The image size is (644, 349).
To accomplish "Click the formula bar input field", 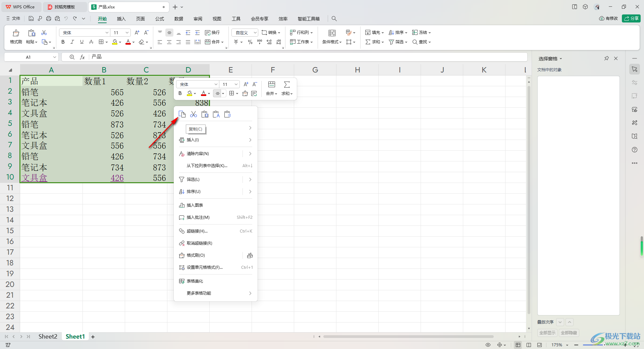I will tap(308, 57).
